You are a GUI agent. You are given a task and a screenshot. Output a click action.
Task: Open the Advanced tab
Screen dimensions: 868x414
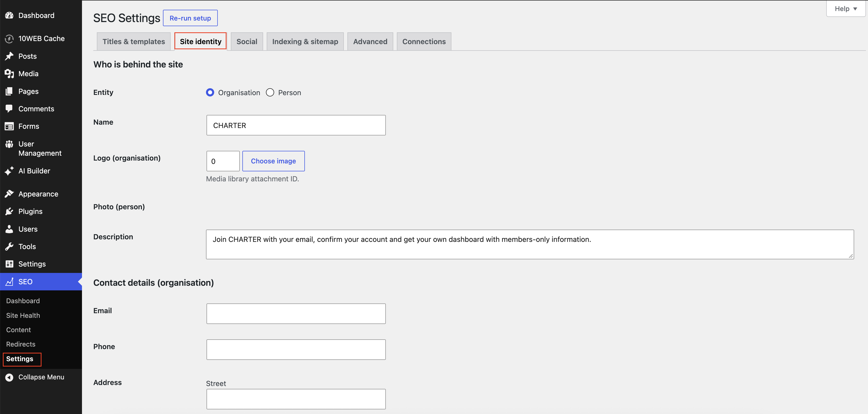(370, 42)
